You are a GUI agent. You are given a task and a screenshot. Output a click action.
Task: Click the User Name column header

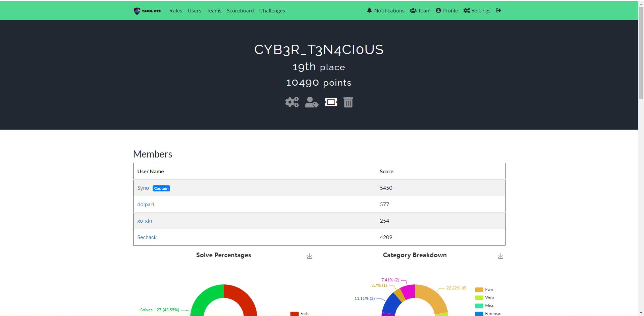point(151,172)
